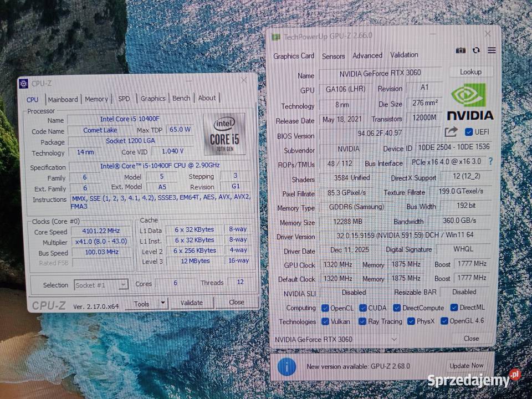This screenshot has height=399, width=532.
Task: Toggle the UEFI checkbox
Action: click(469, 132)
